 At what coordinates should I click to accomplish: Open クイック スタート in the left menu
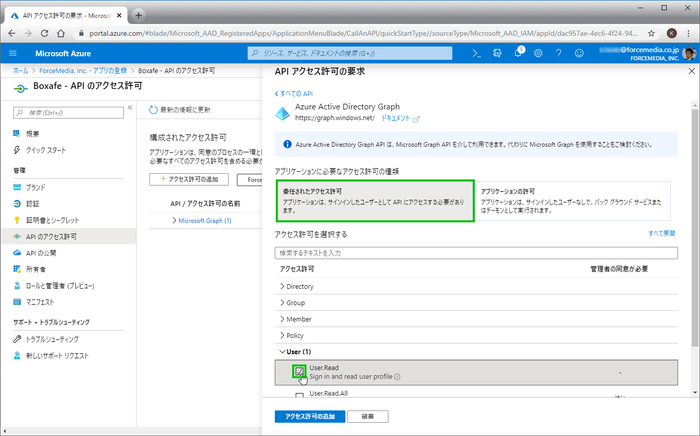click(x=46, y=150)
